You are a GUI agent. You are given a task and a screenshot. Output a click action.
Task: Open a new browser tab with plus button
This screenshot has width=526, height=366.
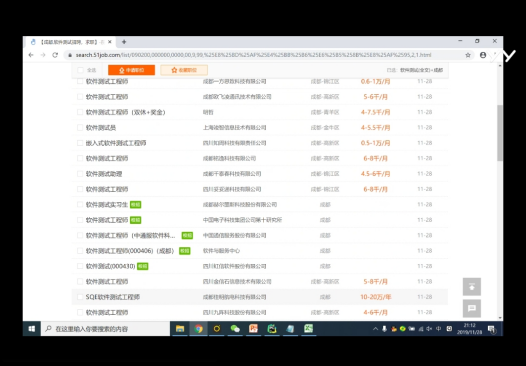(124, 42)
